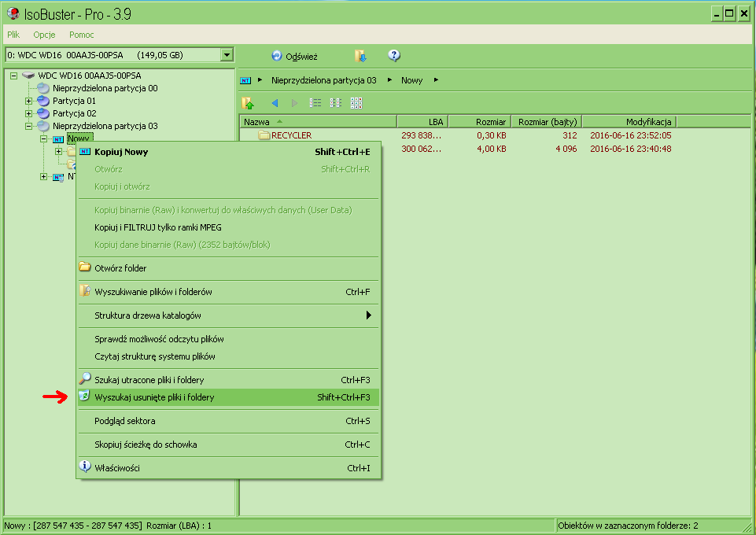Switch to the nine-square grid icons view

[356, 102]
